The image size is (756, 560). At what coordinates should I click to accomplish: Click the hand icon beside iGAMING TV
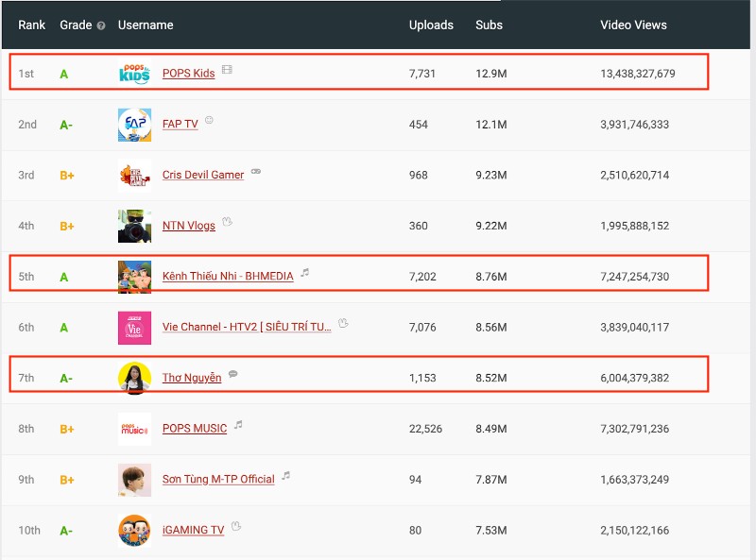pos(235,526)
